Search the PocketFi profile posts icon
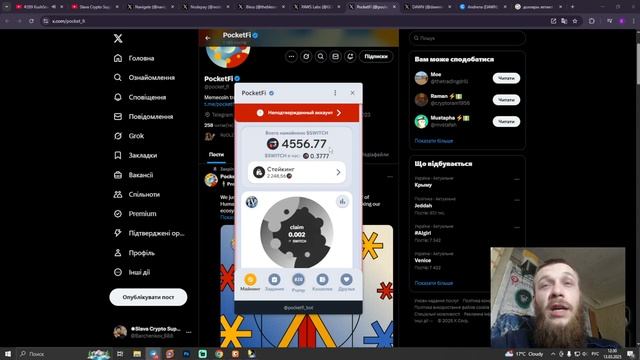 [x=321, y=57]
